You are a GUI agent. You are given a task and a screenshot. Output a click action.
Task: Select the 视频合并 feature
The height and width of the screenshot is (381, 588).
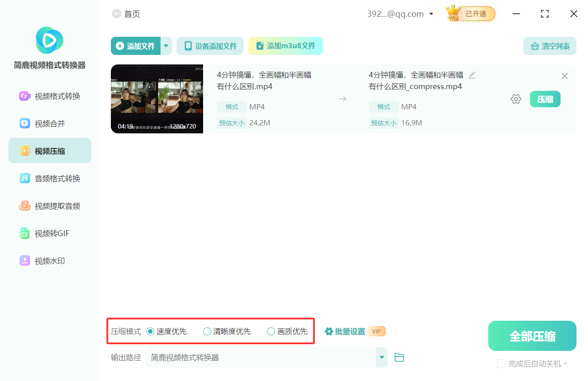pyautogui.click(x=49, y=123)
